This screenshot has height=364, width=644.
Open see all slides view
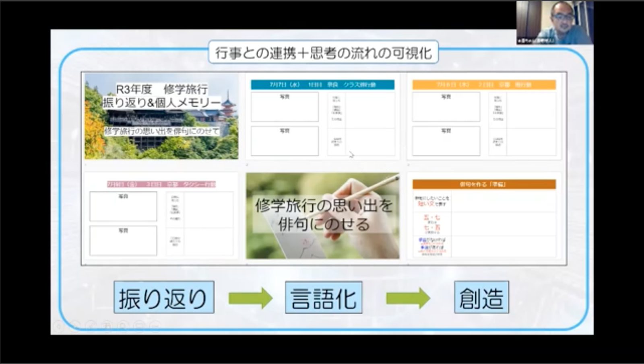pyautogui.click(x=107, y=326)
